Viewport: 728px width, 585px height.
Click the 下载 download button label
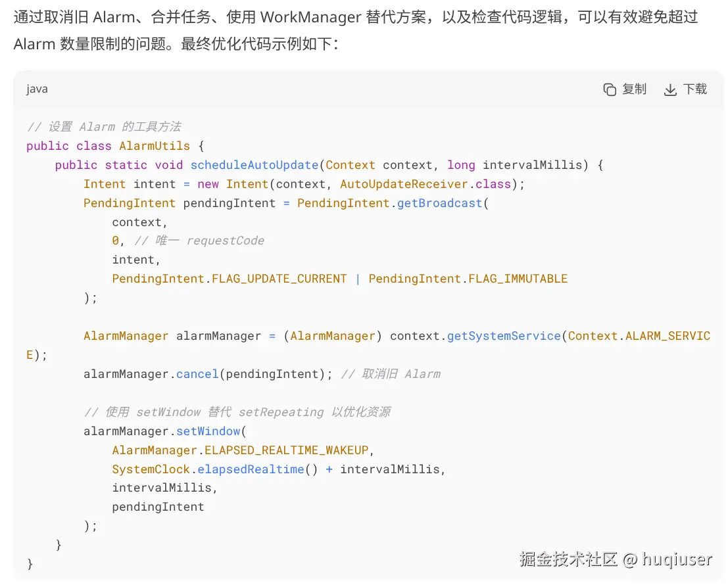[694, 89]
